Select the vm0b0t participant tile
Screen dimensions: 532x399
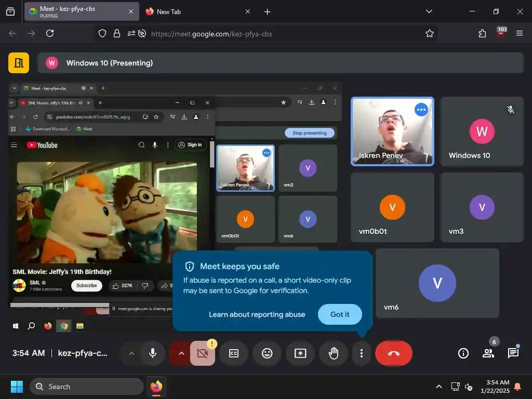tap(392, 207)
